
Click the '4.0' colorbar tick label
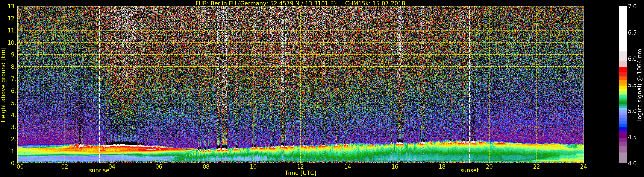point(632,163)
